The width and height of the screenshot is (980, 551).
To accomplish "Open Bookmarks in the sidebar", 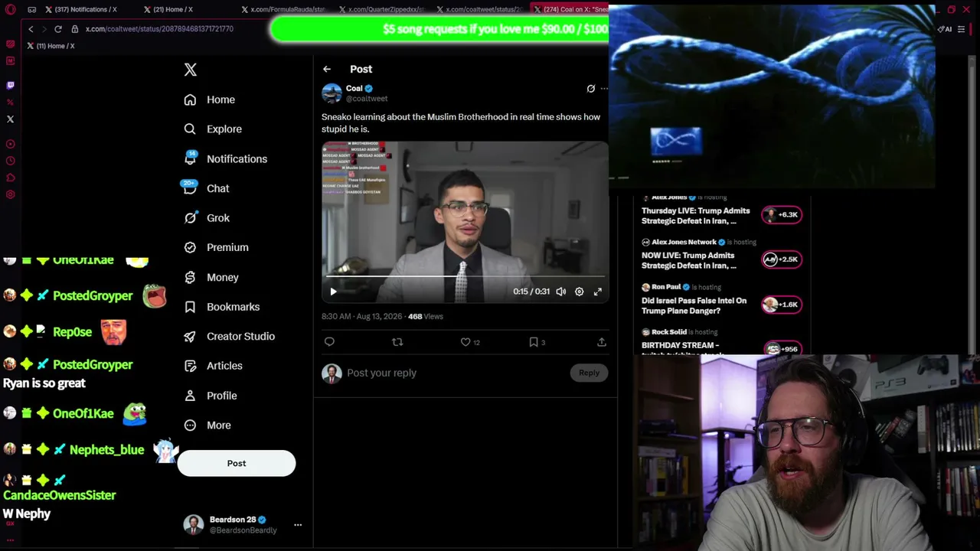I will [222, 307].
